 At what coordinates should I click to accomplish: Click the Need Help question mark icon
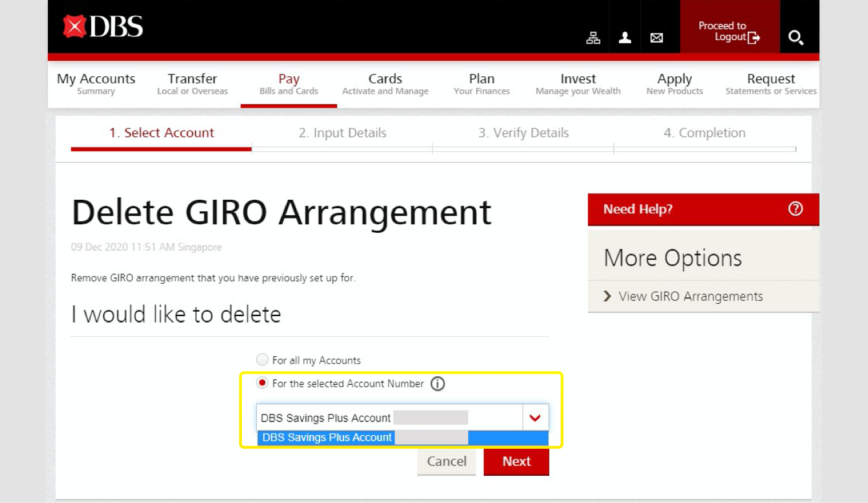796,209
